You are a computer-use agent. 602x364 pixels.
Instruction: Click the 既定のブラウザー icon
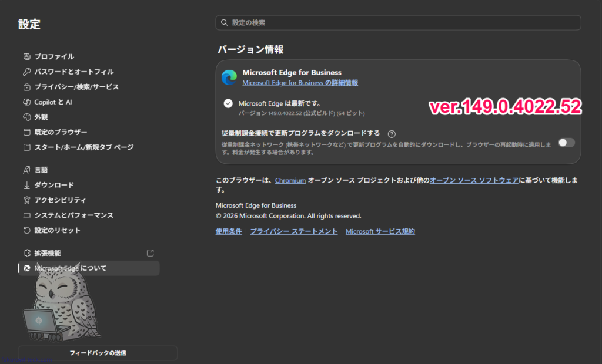[26, 132]
